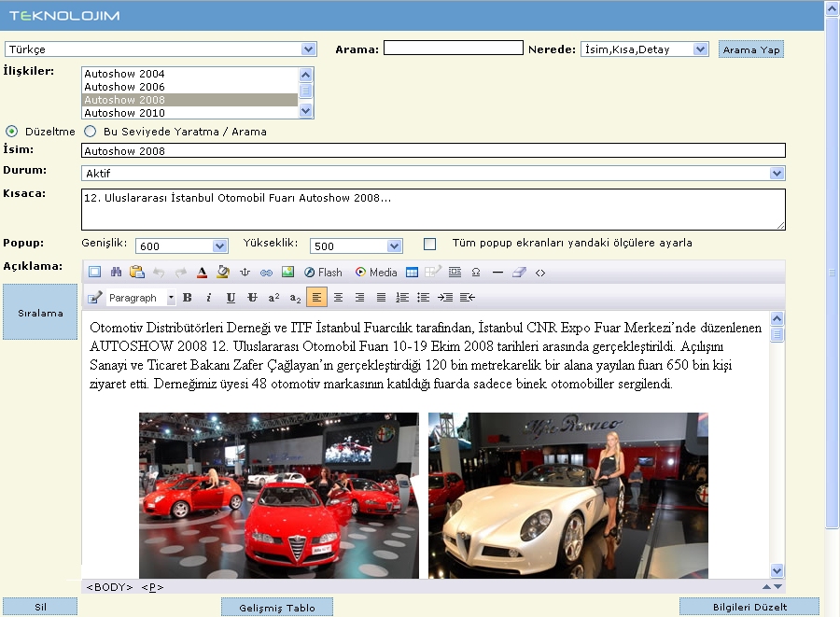The height and width of the screenshot is (617, 840).
Task: Select Autoshow 2010 in İlişkiler list
Action: 189,112
